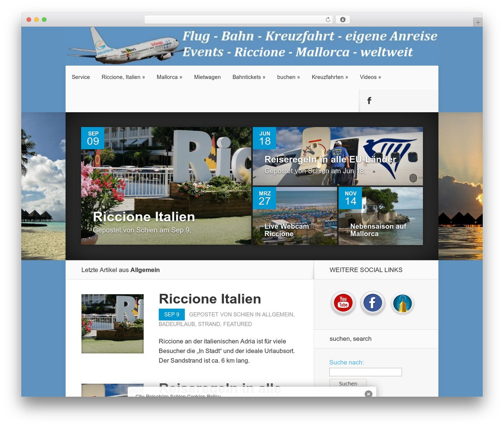Viewport: 504px width, 427px height.
Task: Click the Riccione Italien article heading
Action: [x=210, y=299]
